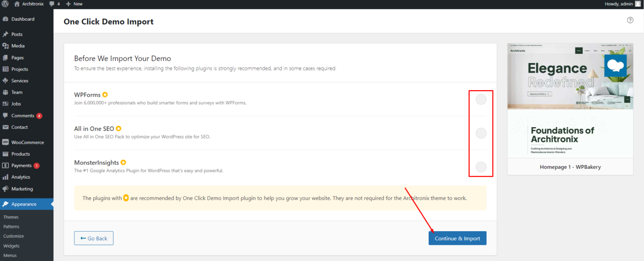Screen dimensions: 644x261
Task: Click the Marketing menu label
Action: [x=22, y=189]
